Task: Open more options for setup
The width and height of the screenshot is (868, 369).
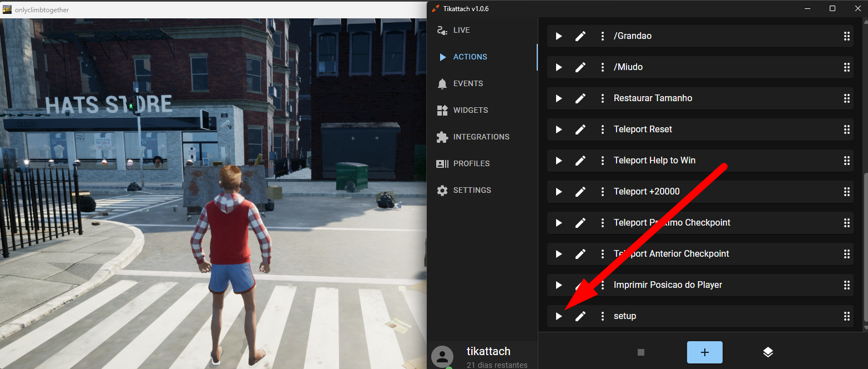Action: [x=603, y=316]
